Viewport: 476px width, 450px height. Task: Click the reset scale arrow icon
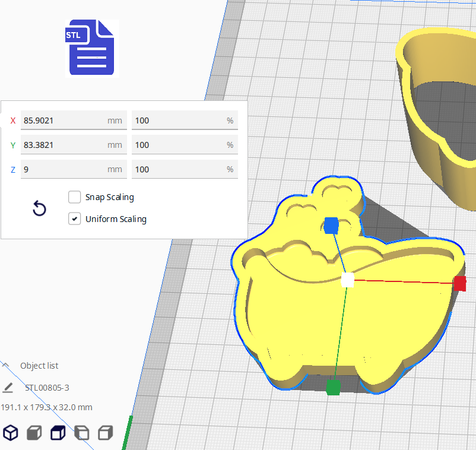tap(39, 208)
